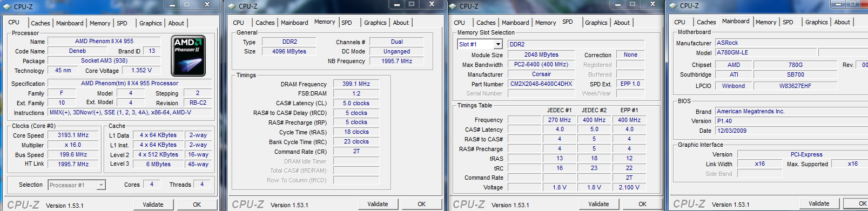Switch to Caches tab in the processor window

[x=40, y=23]
